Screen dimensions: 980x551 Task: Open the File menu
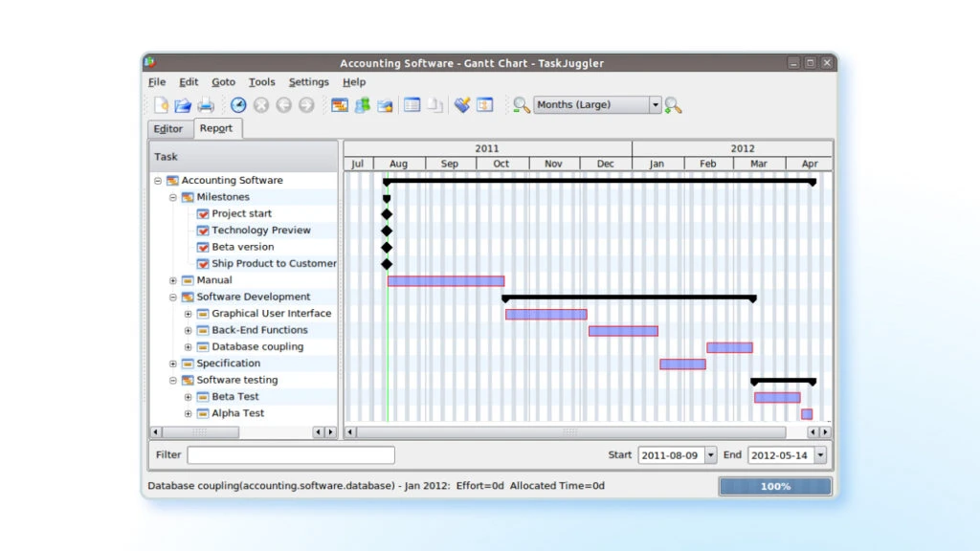click(157, 82)
